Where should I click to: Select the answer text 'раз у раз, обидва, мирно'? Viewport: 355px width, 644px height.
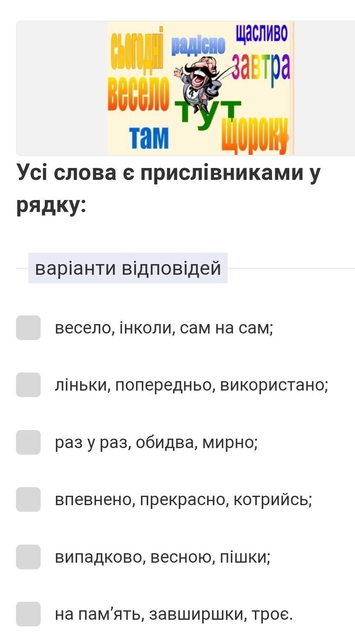[x=157, y=442]
